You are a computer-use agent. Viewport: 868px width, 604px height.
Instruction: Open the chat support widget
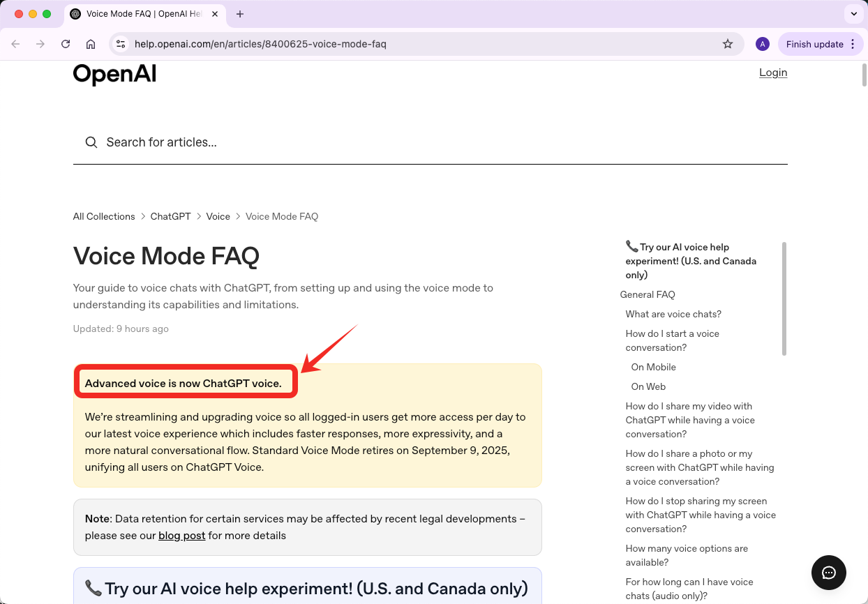click(829, 573)
